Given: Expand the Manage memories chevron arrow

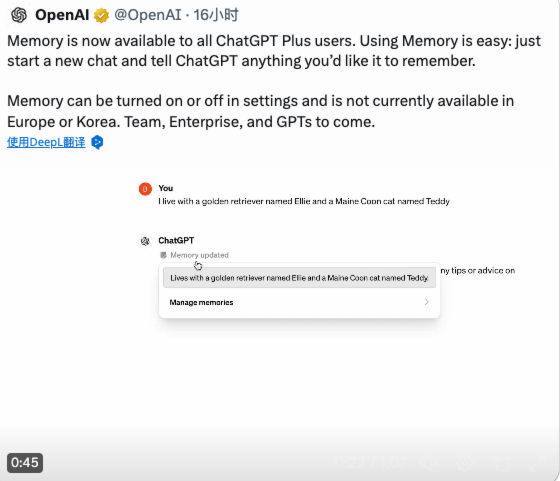Looking at the screenshot, I should pyautogui.click(x=426, y=302).
